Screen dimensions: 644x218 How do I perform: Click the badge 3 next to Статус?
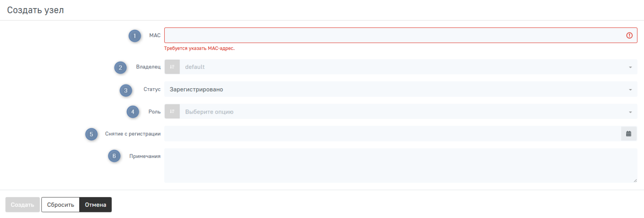[126, 90]
